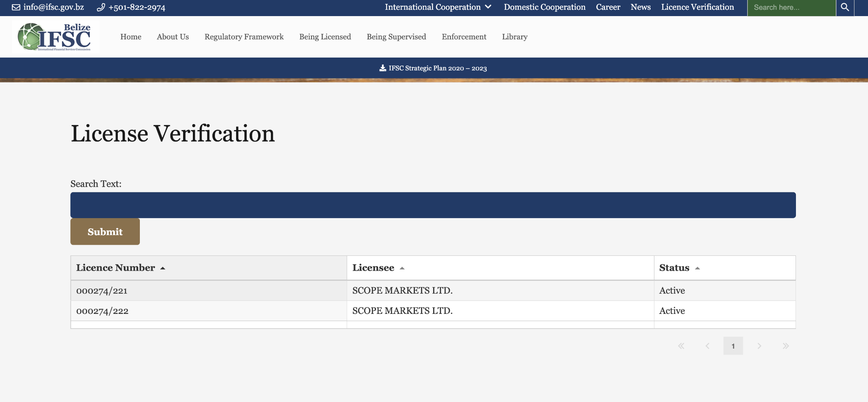Click licence number 000274/221

102,291
